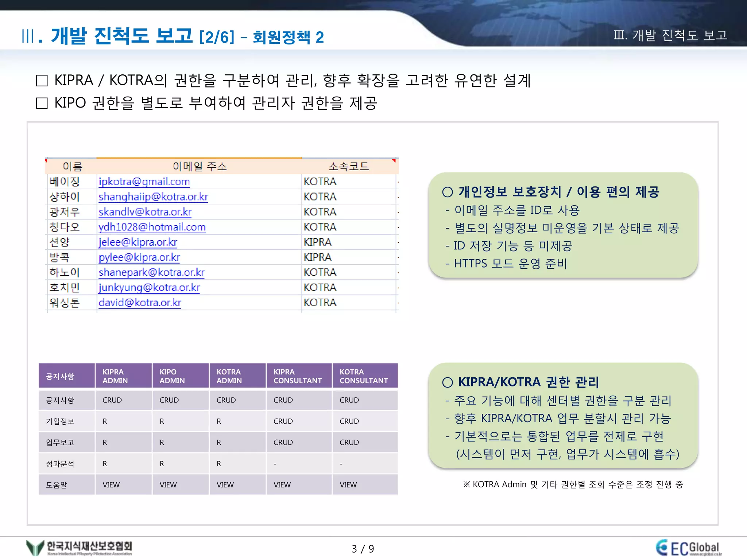Open the jelee@kipra.or.kr email link
747x560 pixels.
coord(138,242)
